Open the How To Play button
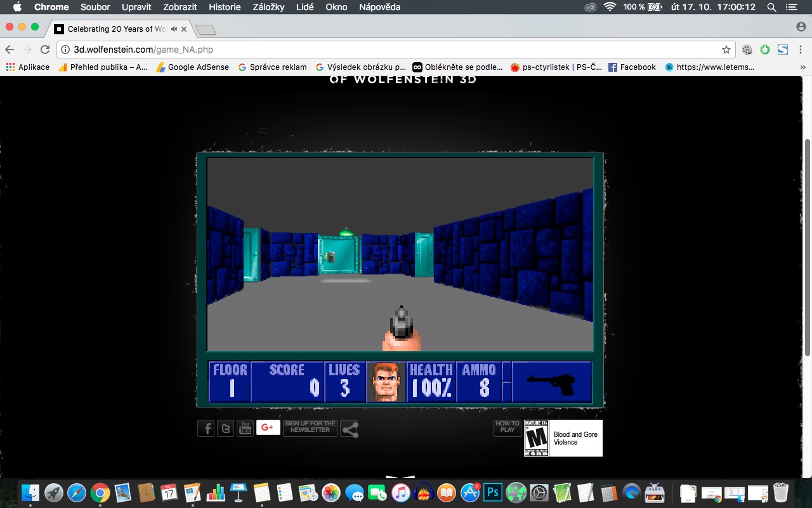This screenshot has height=508, width=812. (x=507, y=427)
